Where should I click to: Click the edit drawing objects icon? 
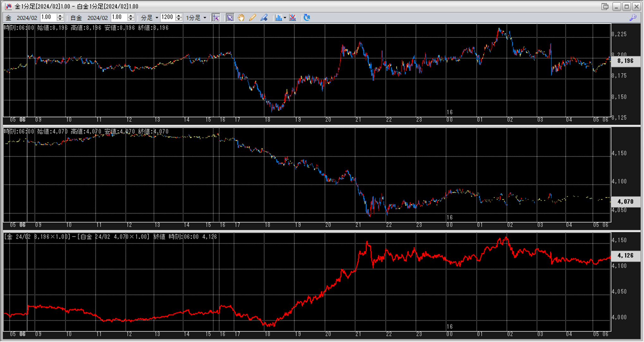(x=264, y=18)
